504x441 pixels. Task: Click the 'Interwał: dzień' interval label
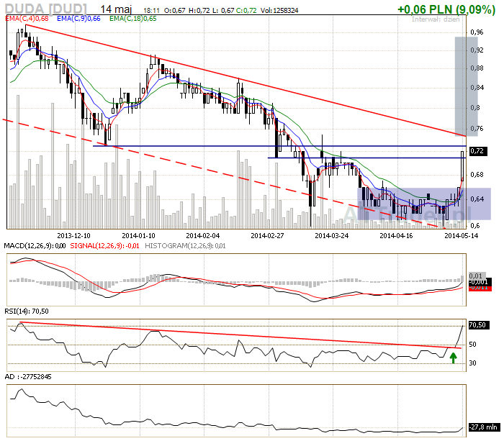tap(436, 19)
